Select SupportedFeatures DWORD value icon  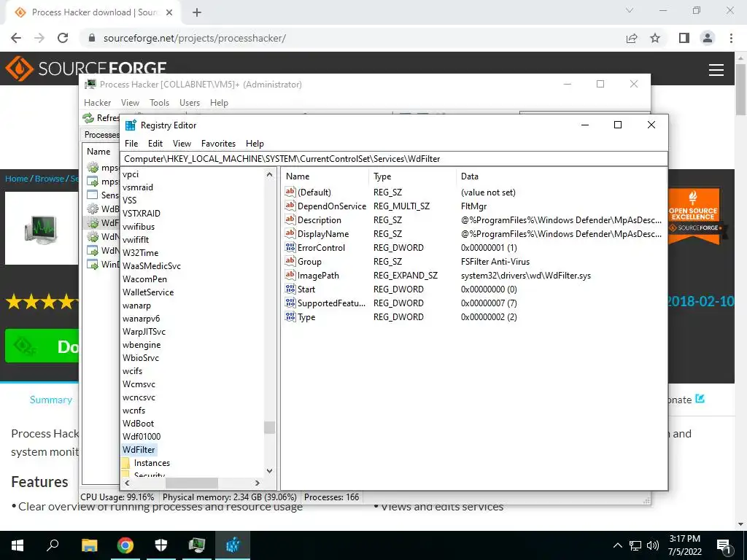coord(290,303)
